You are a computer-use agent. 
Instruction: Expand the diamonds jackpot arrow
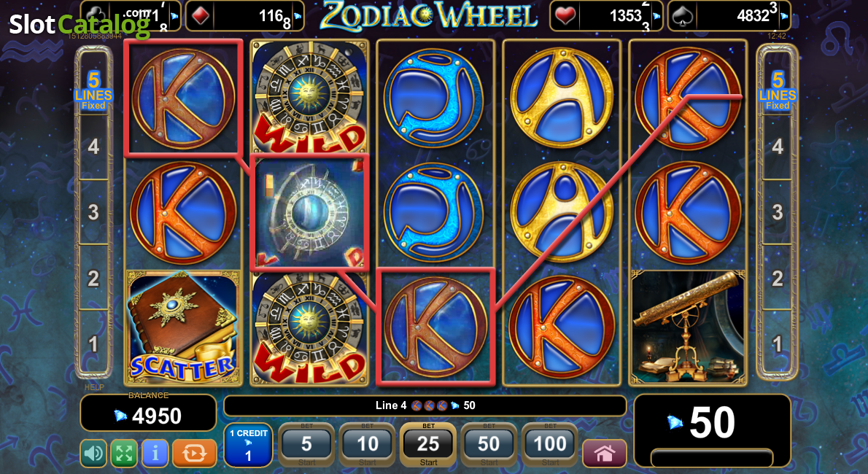(x=298, y=17)
